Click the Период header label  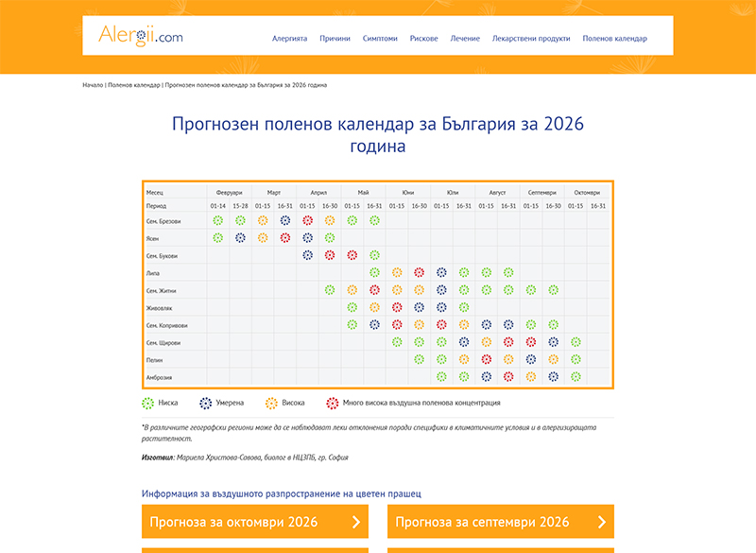pos(156,206)
